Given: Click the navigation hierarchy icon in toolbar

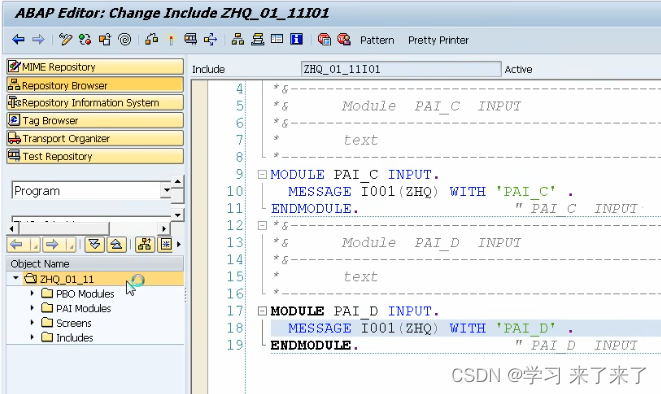Looking at the screenshot, I should (x=238, y=40).
